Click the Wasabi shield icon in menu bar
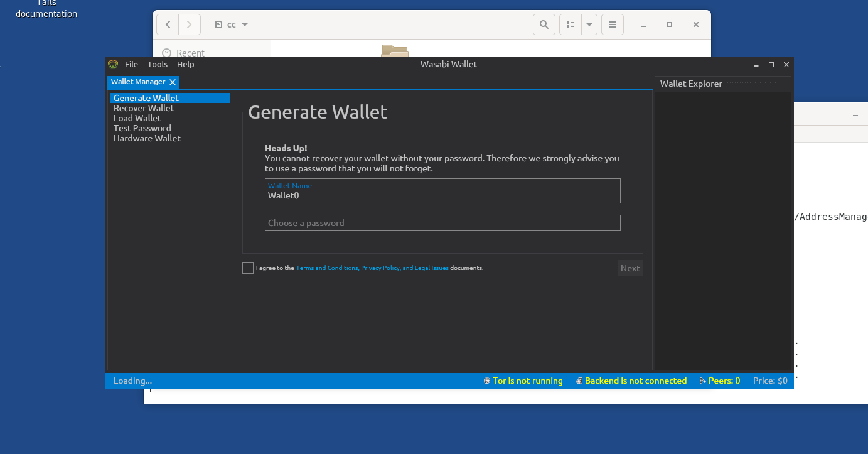The width and height of the screenshot is (868, 454). 113,64
